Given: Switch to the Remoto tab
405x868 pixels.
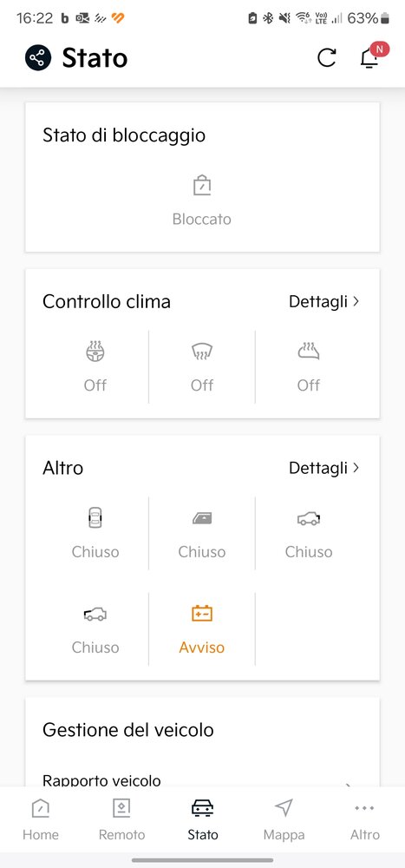Looking at the screenshot, I should (121, 819).
